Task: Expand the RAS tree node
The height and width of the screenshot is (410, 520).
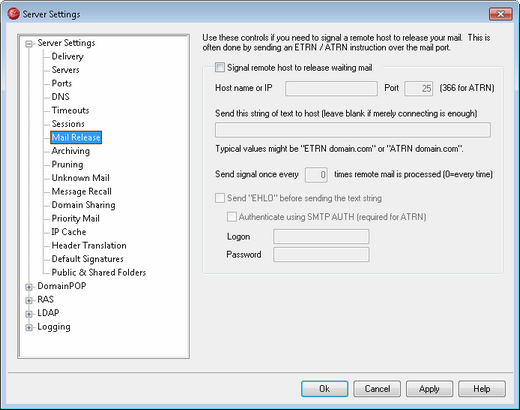Action: coord(29,300)
